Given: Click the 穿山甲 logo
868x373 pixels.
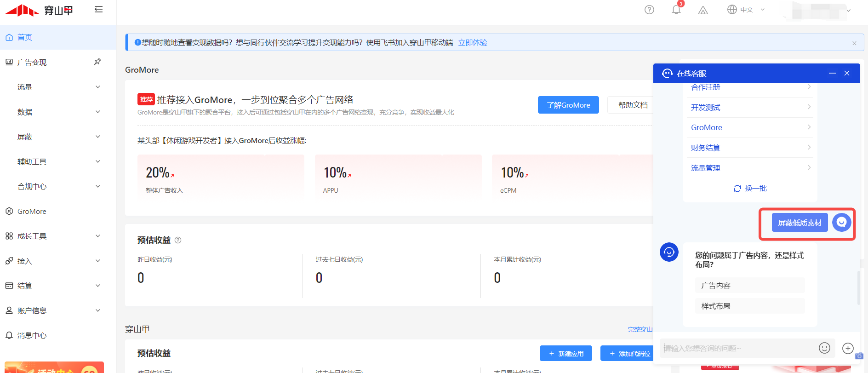Looking at the screenshot, I should (x=39, y=10).
